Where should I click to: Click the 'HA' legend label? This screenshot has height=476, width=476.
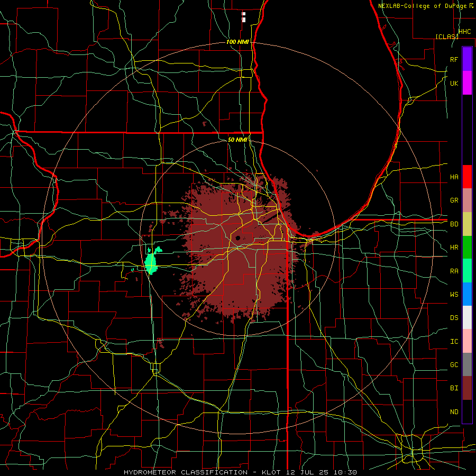click(x=454, y=177)
